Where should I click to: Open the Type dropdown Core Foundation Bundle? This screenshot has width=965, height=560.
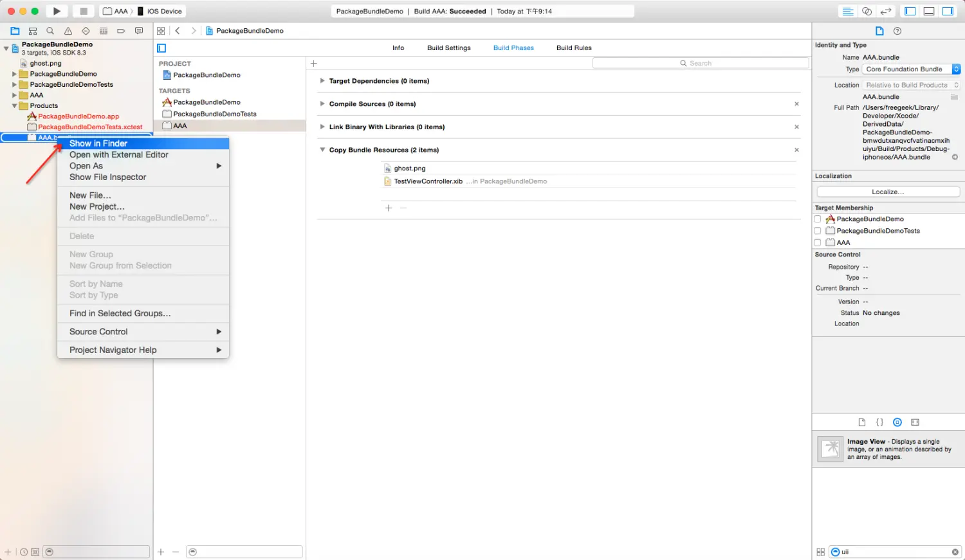click(x=911, y=69)
